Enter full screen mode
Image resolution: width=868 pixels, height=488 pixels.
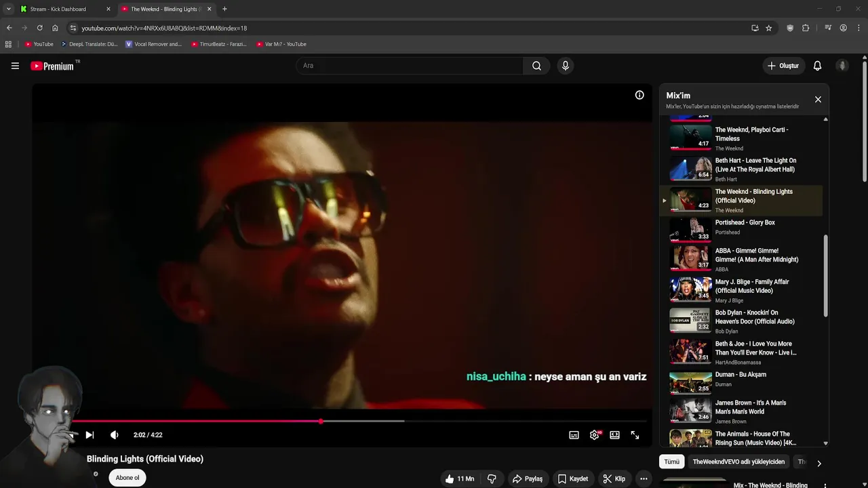click(x=635, y=435)
